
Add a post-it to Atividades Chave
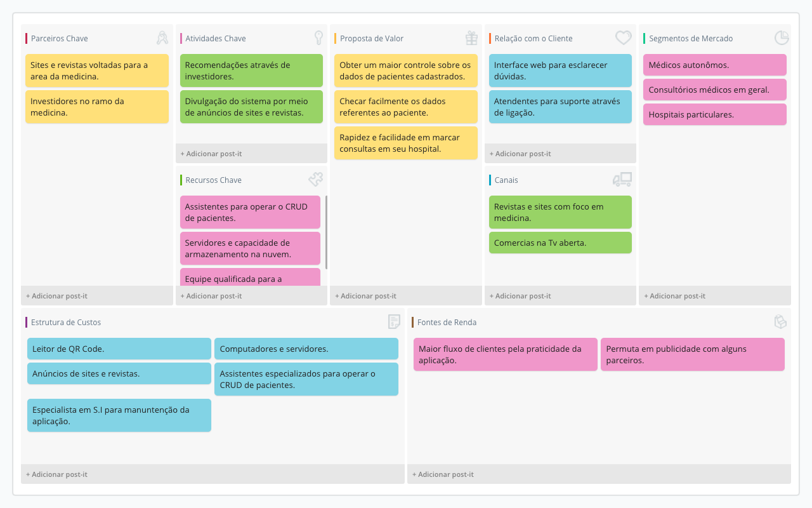click(211, 154)
